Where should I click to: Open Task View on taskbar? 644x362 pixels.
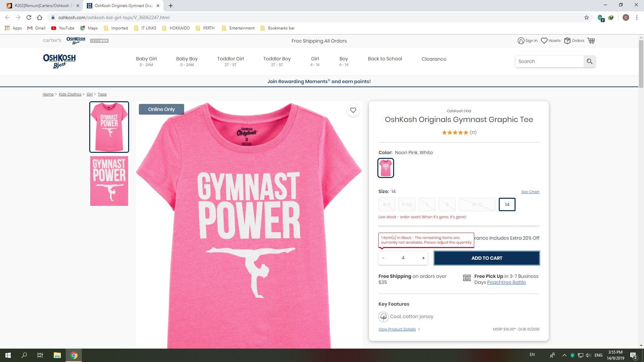tap(40, 355)
